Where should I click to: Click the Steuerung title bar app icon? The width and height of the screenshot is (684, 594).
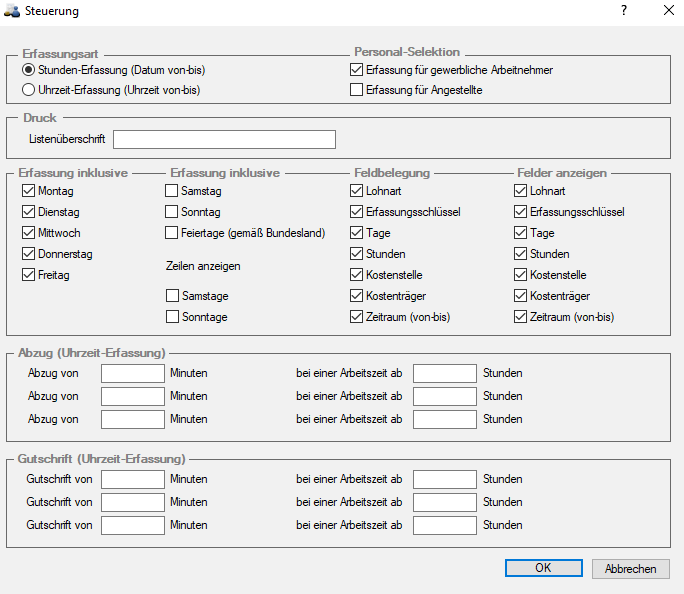(x=12, y=11)
